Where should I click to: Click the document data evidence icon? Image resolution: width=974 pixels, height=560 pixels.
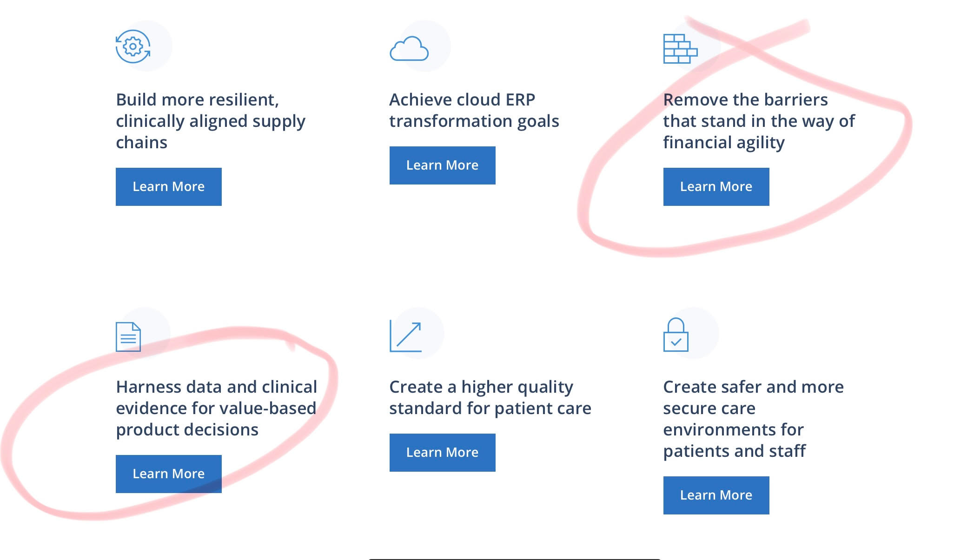[128, 337]
